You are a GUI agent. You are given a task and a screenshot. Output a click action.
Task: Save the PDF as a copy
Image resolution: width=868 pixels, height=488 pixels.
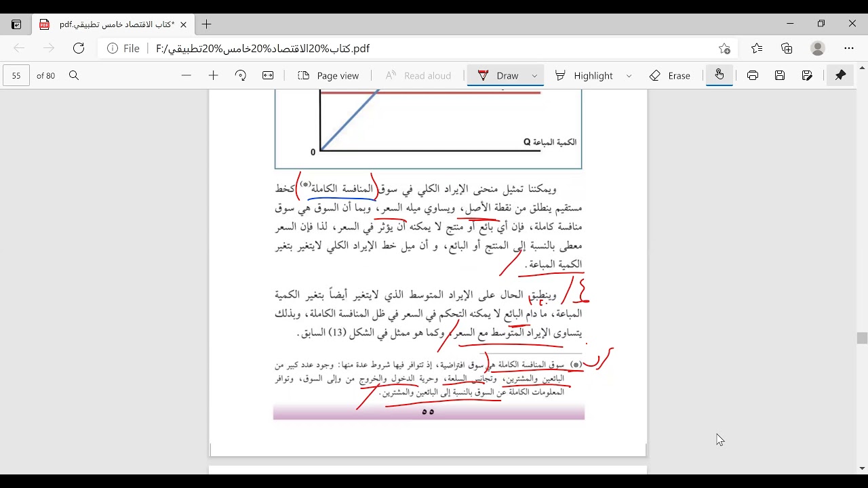[x=807, y=75]
